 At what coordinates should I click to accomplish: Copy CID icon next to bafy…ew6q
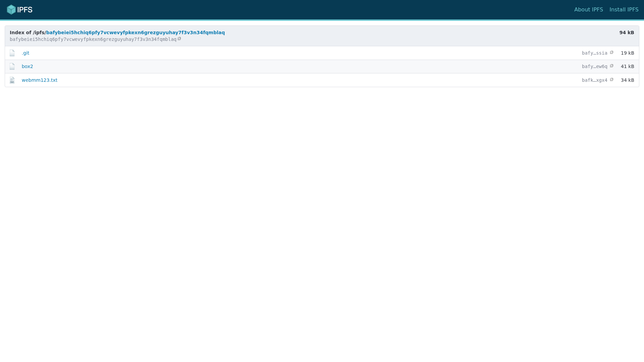[611, 66]
